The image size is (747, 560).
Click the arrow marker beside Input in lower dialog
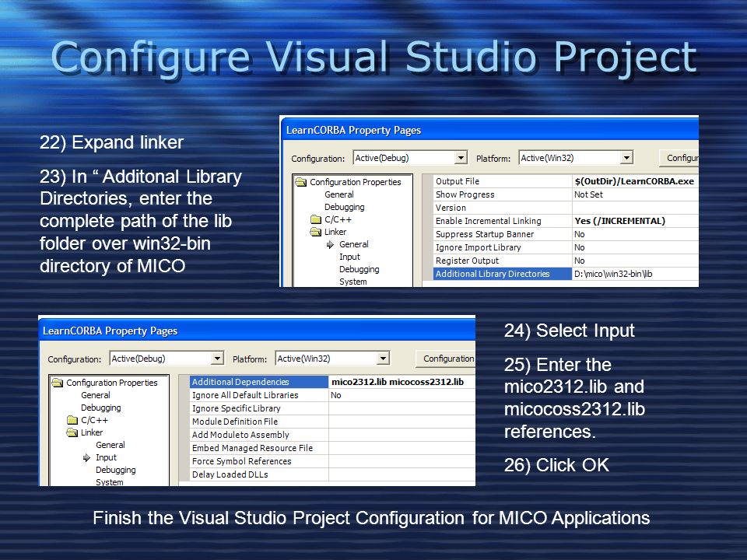[86, 457]
